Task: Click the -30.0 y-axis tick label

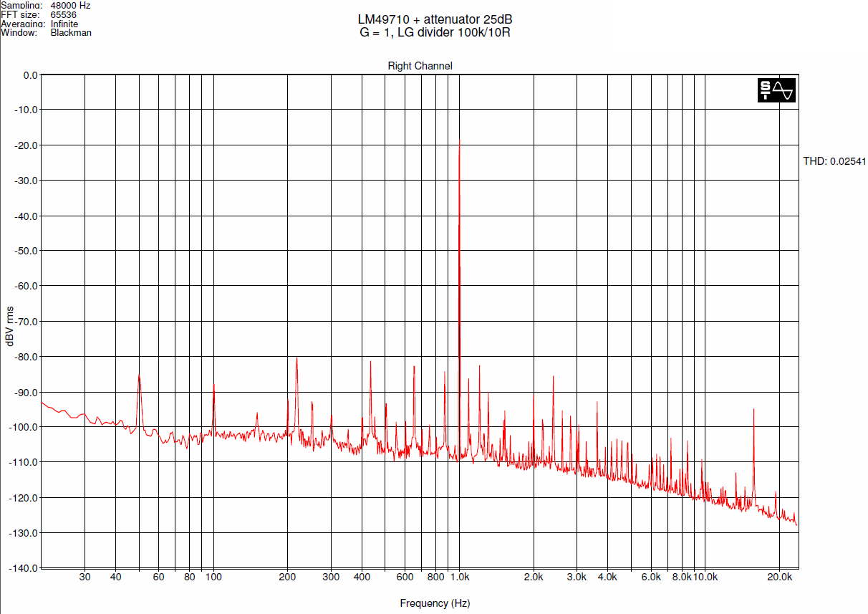Action: tap(26, 181)
